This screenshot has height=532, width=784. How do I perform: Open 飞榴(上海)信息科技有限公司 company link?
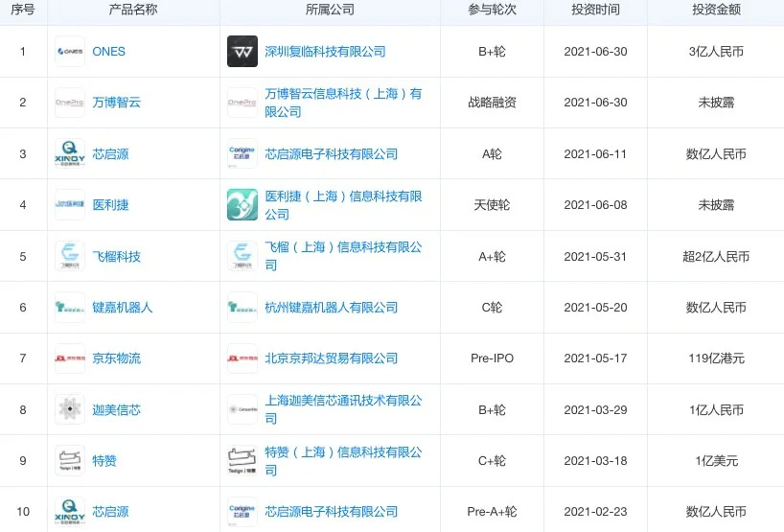pos(343,256)
